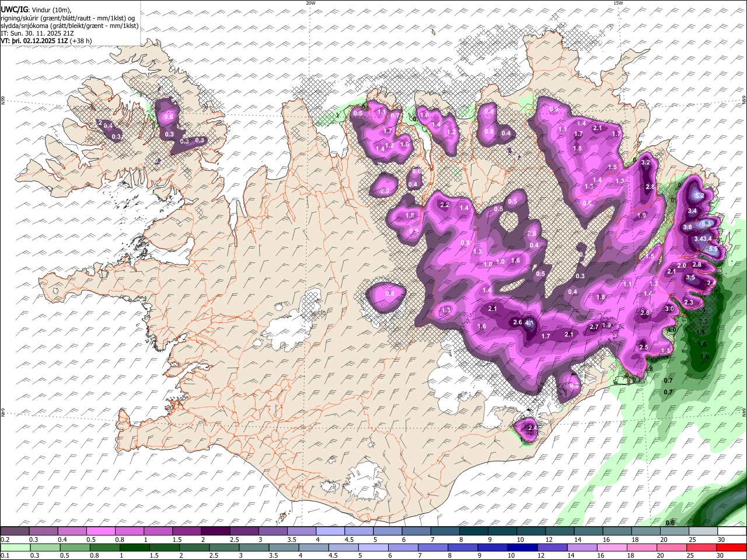747x560 pixels.
Task: Click the 0.1 label in the lower legend row
Action: [5, 555]
